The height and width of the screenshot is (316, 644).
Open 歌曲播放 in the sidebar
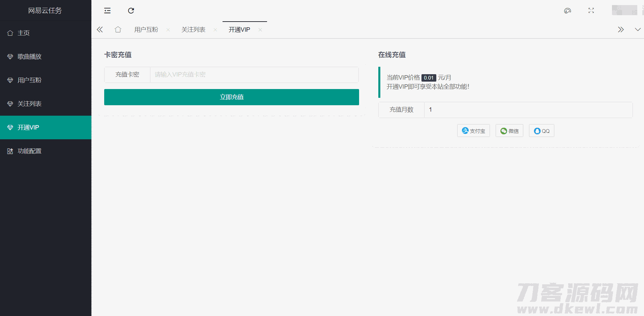coord(29,57)
